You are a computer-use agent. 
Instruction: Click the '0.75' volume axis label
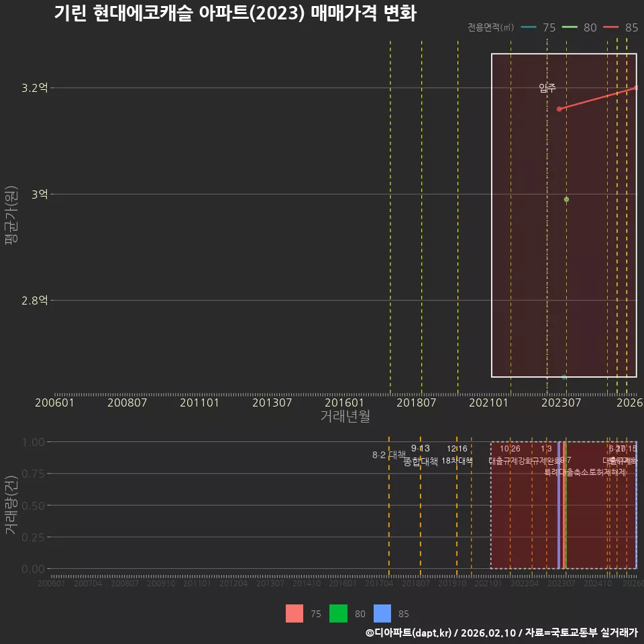pyautogui.click(x=33, y=474)
